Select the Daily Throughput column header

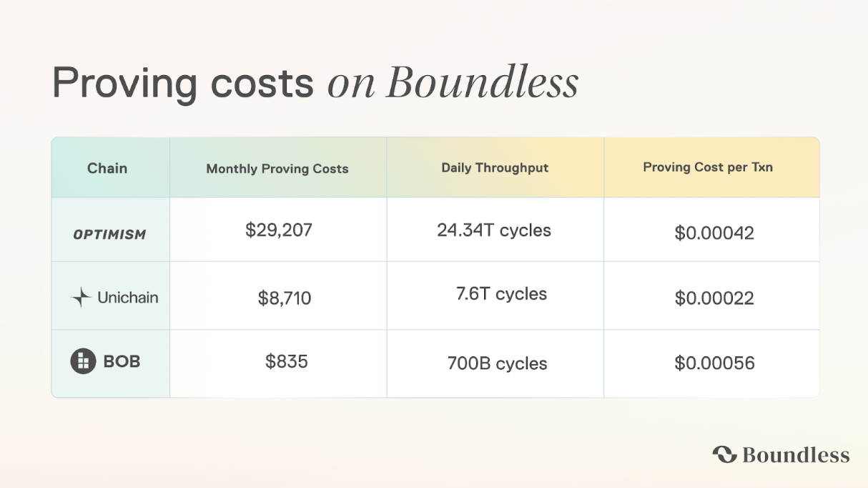[495, 167]
